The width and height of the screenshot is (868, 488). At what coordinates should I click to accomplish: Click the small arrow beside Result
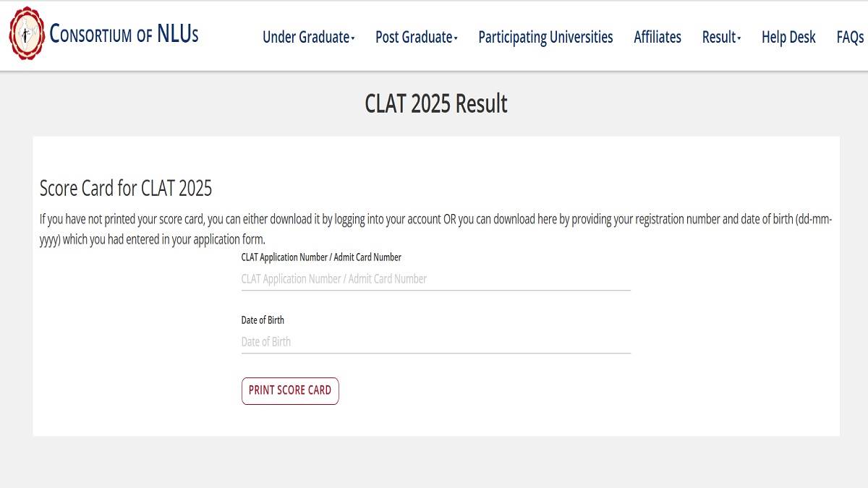pos(739,38)
